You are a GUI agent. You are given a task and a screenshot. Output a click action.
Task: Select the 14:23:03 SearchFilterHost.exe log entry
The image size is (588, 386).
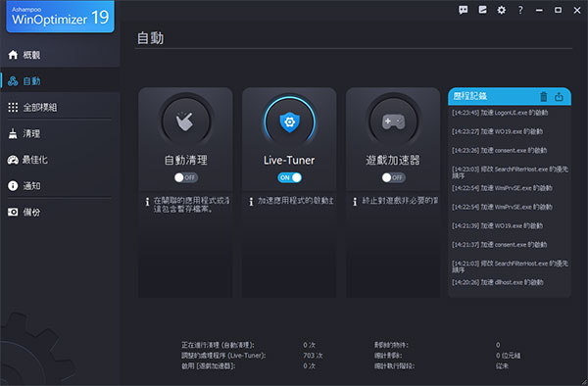[510, 172]
